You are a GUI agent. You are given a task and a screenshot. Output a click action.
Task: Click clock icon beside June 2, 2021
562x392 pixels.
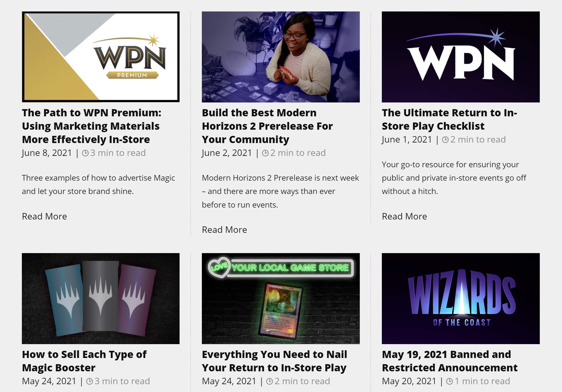point(265,153)
